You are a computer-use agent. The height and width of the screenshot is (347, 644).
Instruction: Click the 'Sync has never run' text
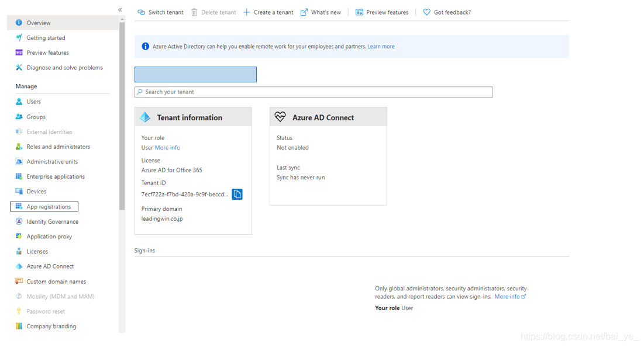(x=301, y=178)
